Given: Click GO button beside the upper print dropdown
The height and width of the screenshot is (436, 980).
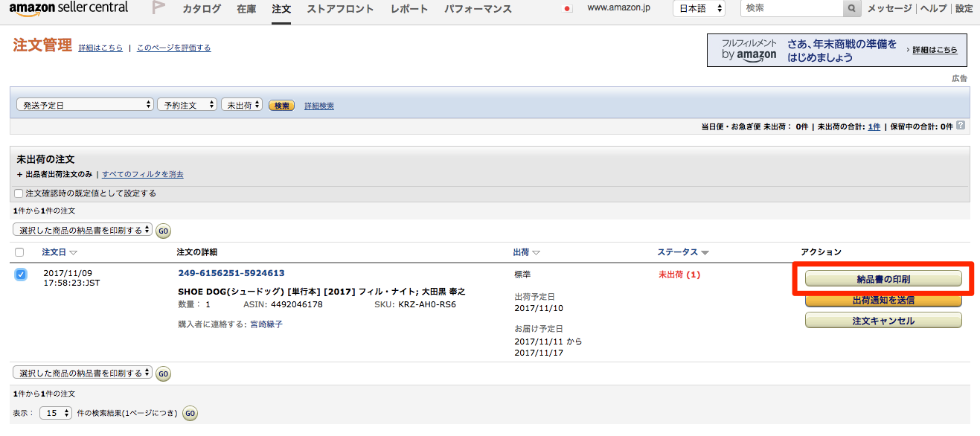Looking at the screenshot, I should 163,231.
